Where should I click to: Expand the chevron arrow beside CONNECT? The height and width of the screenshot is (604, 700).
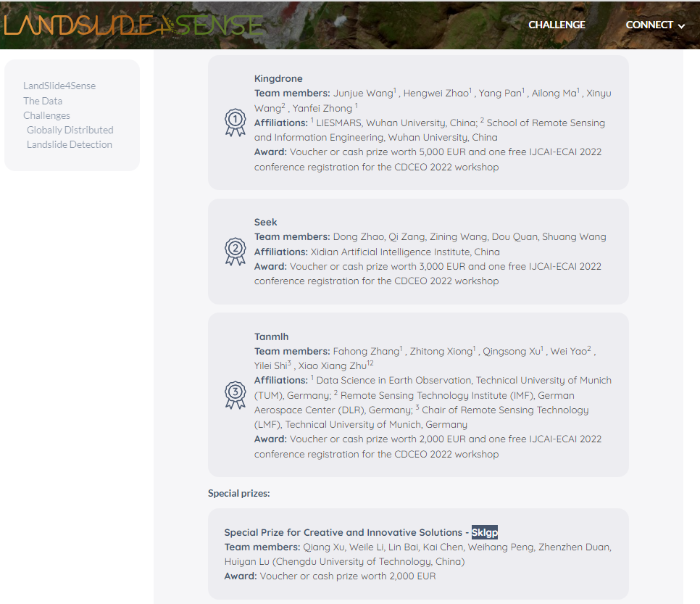click(x=681, y=25)
